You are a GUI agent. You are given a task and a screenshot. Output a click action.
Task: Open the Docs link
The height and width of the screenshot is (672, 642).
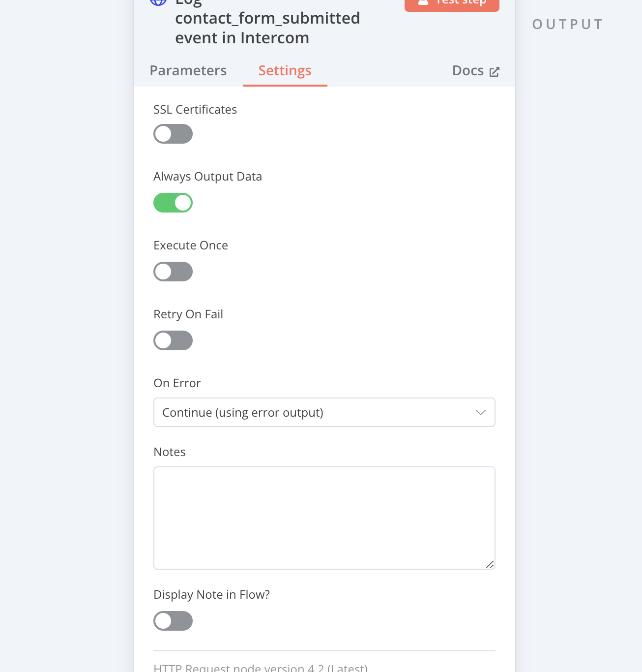click(x=468, y=71)
